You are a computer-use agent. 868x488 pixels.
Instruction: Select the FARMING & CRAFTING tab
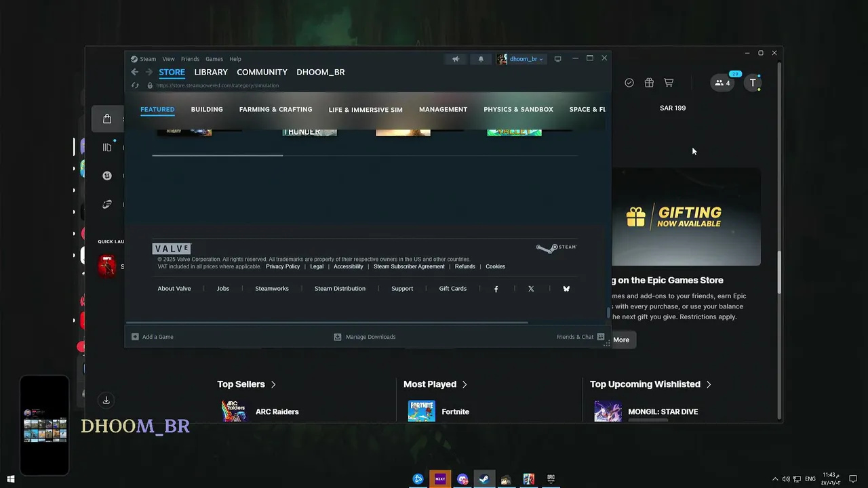[x=275, y=109]
